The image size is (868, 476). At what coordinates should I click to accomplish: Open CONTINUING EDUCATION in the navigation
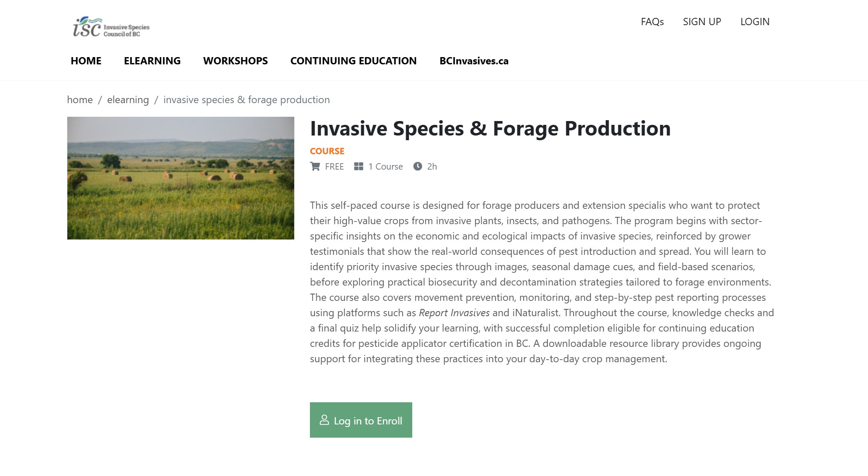tap(353, 61)
